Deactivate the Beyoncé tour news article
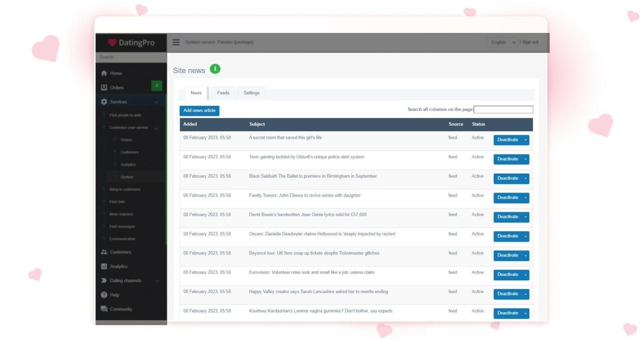This screenshot has height=340, width=644. (x=508, y=255)
